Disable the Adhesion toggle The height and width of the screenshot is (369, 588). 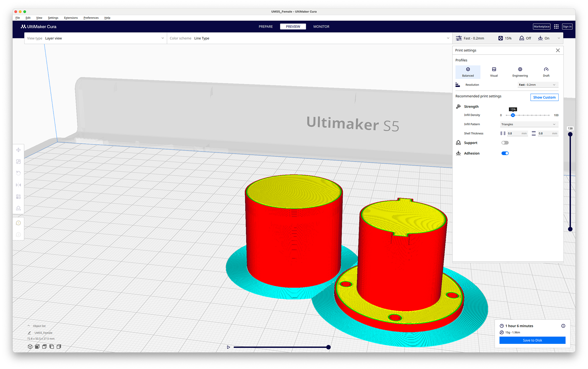click(505, 153)
